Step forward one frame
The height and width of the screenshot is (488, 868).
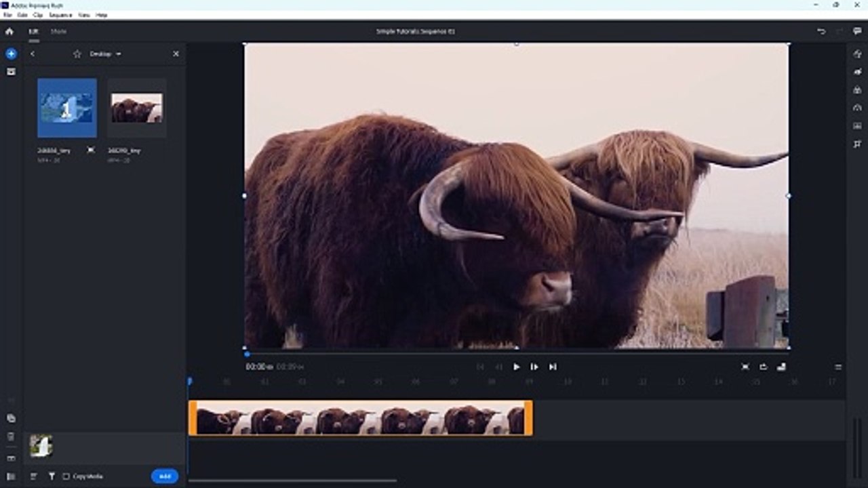click(534, 367)
